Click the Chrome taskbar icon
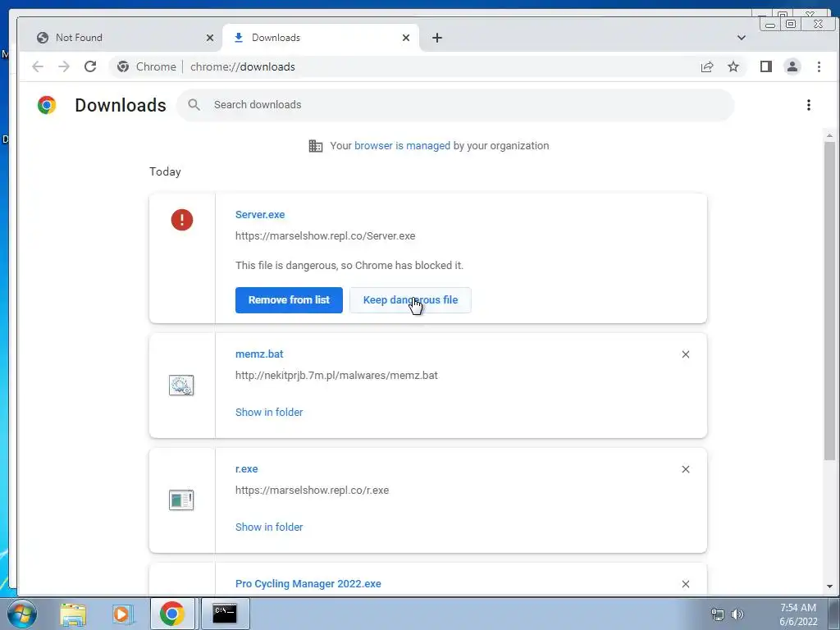This screenshot has height=630, width=840. (172, 614)
